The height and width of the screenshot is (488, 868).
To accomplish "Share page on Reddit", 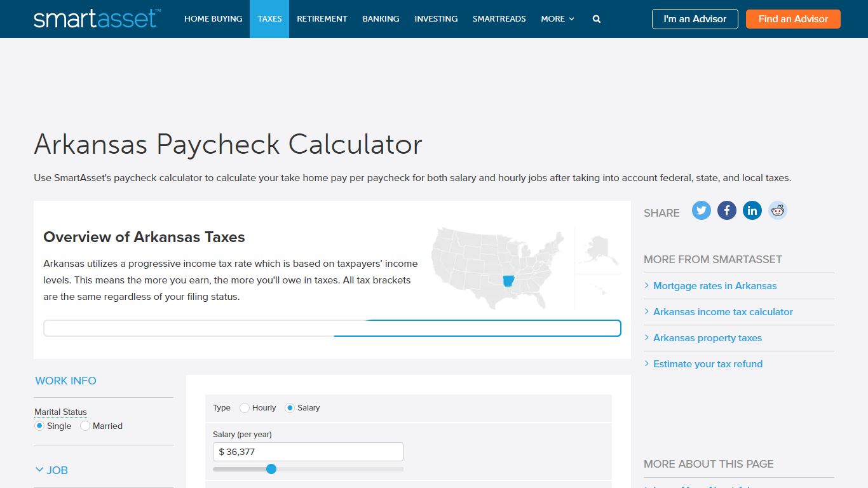I will point(778,210).
